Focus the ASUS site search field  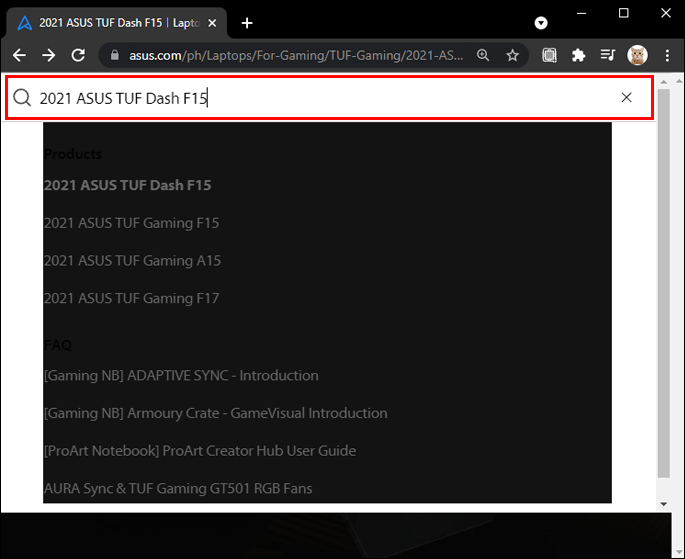(328, 98)
